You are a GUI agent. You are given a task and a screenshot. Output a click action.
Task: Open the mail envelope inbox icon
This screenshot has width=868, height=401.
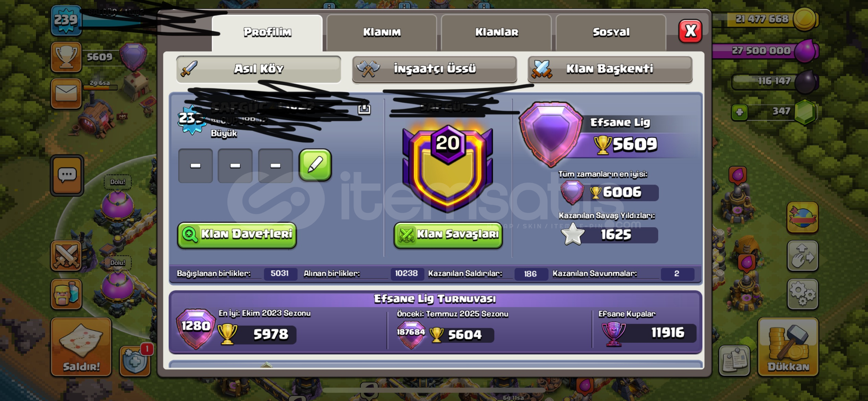(x=66, y=94)
